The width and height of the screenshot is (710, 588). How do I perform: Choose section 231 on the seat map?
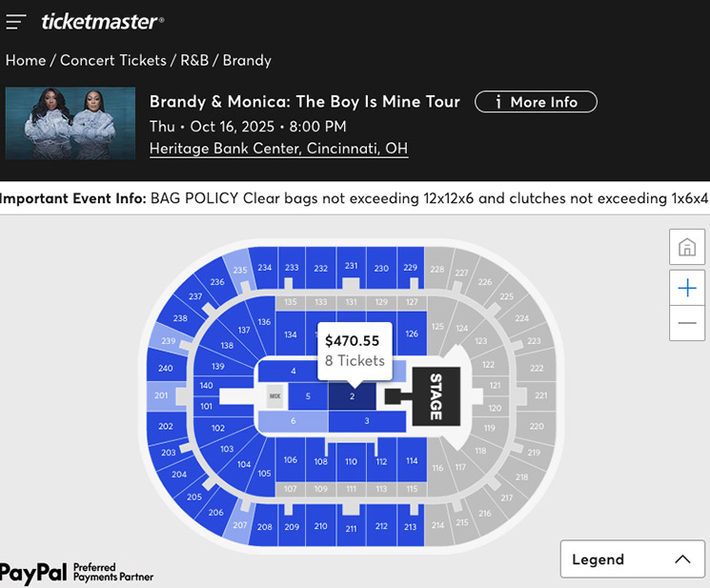point(351,265)
